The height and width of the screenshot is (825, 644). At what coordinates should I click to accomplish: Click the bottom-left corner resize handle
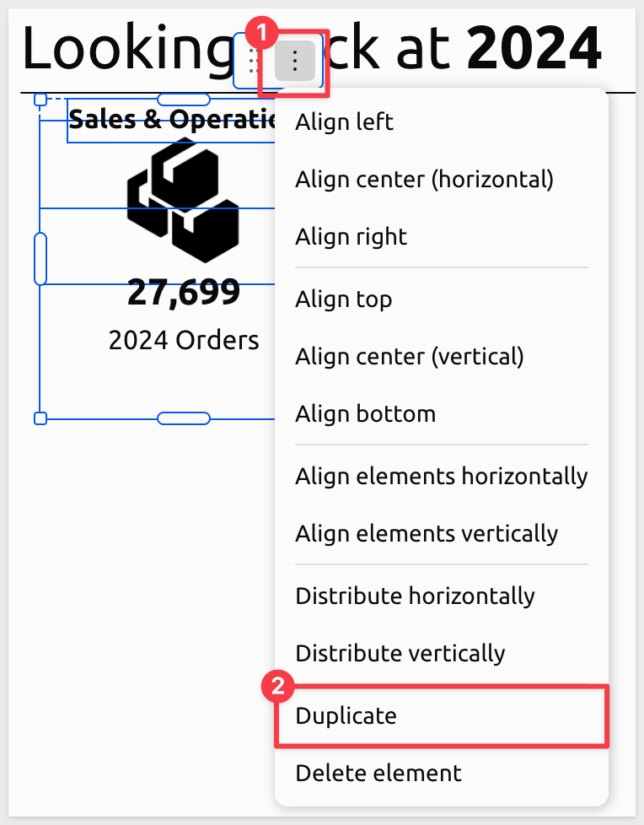point(40,418)
